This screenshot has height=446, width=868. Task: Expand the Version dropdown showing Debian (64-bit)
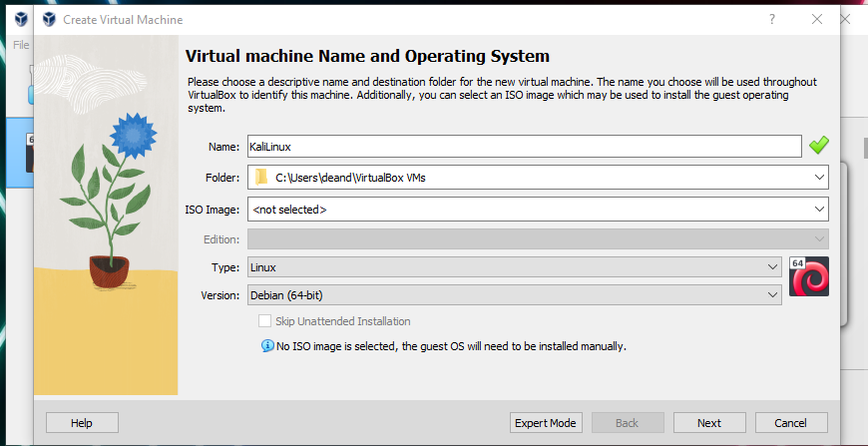pyautogui.click(x=514, y=295)
